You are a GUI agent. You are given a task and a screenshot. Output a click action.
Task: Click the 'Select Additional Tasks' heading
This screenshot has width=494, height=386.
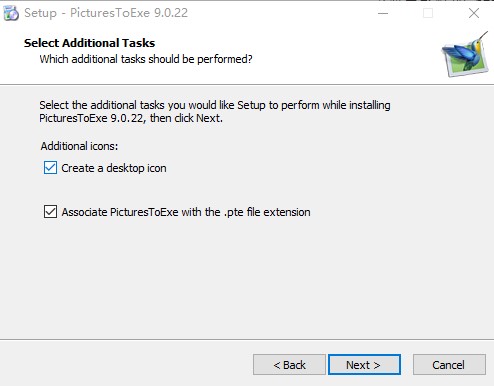click(89, 43)
